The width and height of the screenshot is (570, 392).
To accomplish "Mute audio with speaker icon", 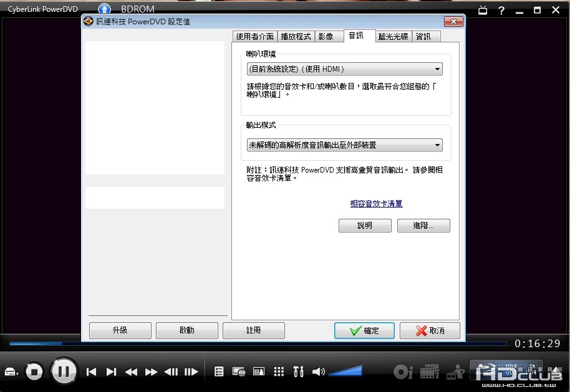I will point(319,371).
